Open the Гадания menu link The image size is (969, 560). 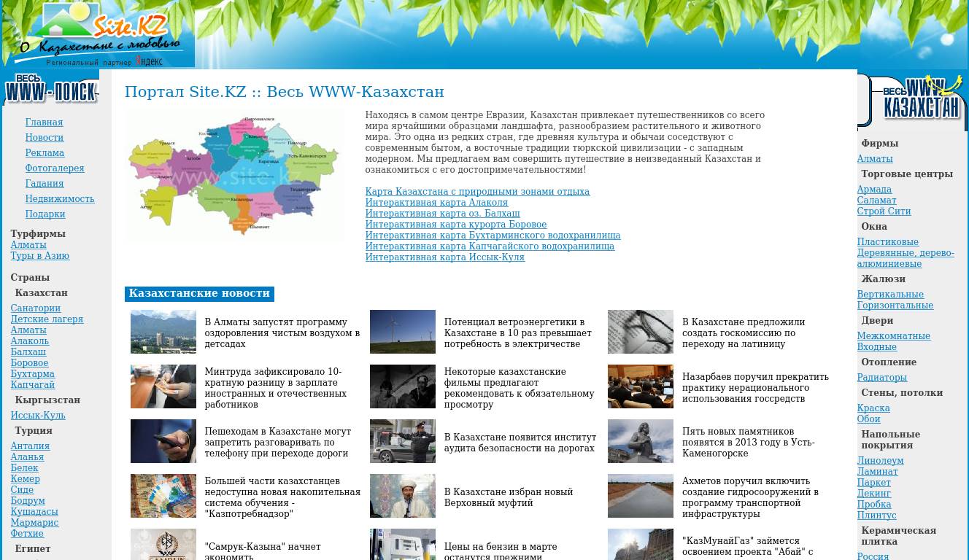[45, 184]
